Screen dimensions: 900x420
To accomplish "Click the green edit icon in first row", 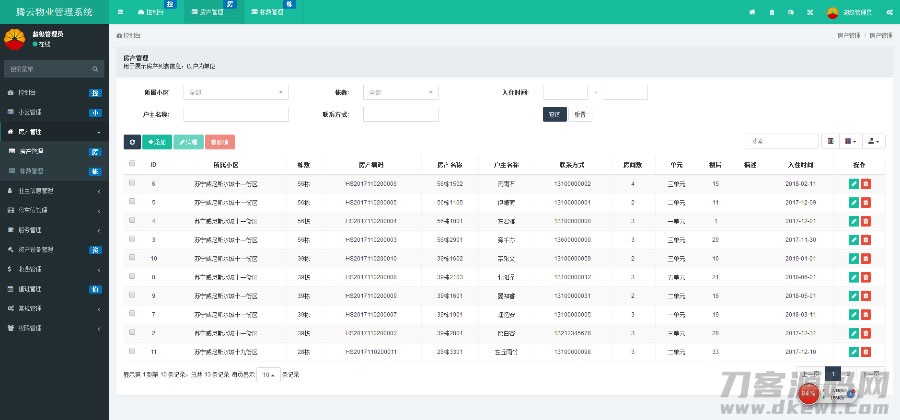I will [853, 184].
